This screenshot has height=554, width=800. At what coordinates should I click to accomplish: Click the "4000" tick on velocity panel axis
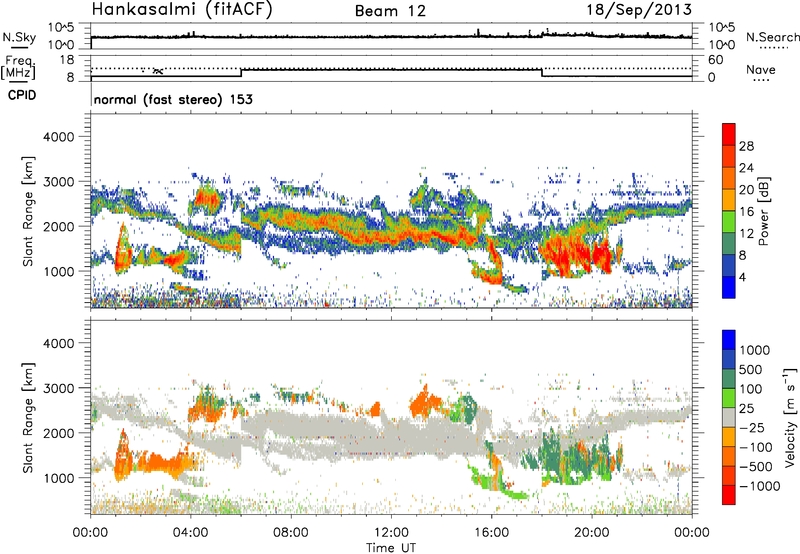click(x=58, y=343)
